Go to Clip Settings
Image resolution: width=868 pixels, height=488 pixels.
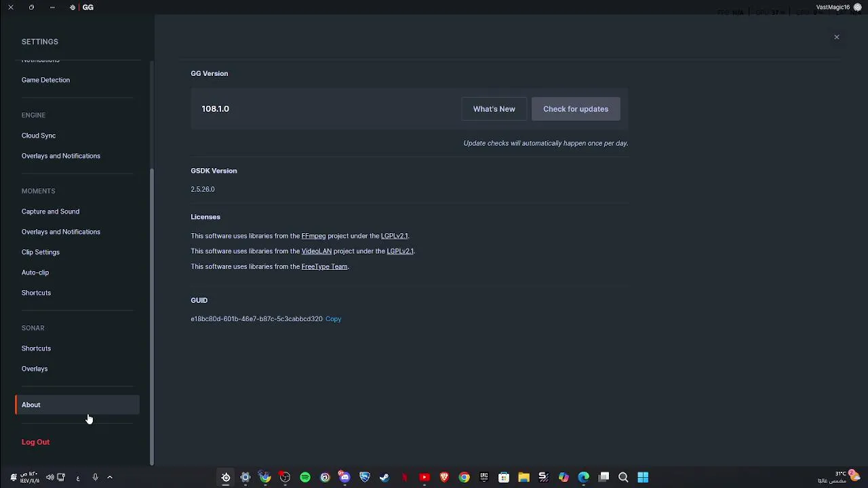(x=41, y=252)
